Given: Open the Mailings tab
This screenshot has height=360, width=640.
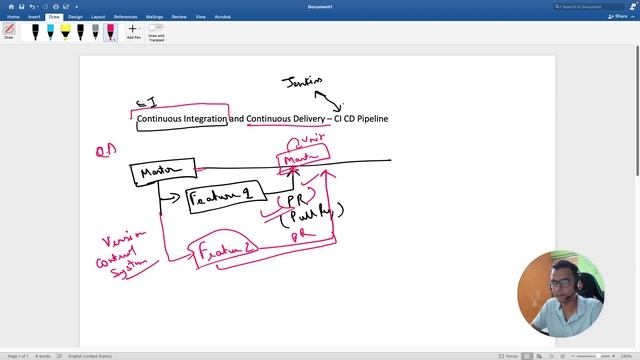Looking at the screenshot, I should point(154,17).
